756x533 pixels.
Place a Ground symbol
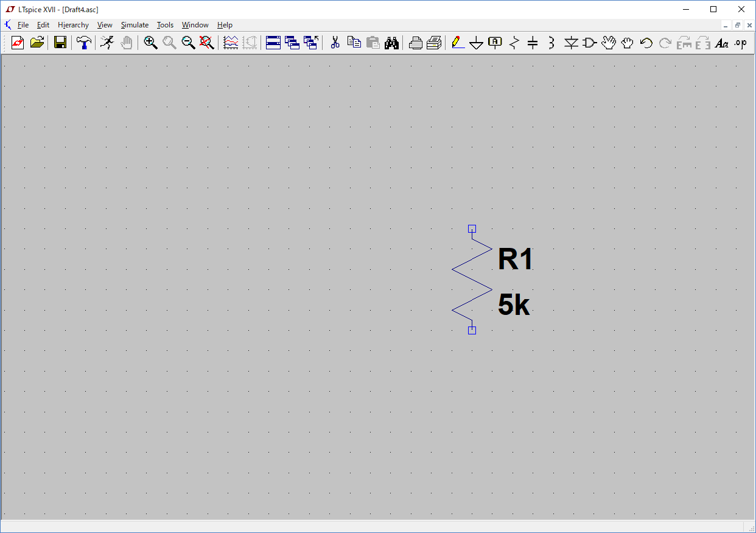[x=477, y=43]
